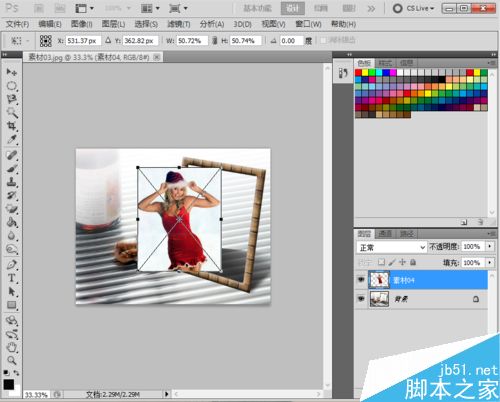Select the Hand tool
The width and height of the screenshot is (500, 402).
(12, 347)
